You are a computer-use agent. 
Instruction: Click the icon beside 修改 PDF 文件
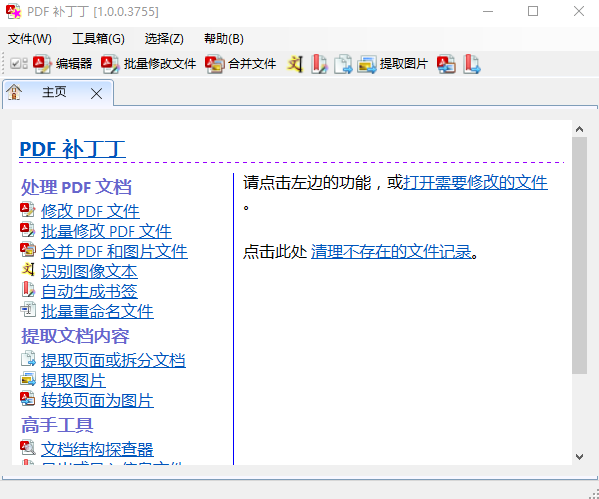click(x=28, y=210)
